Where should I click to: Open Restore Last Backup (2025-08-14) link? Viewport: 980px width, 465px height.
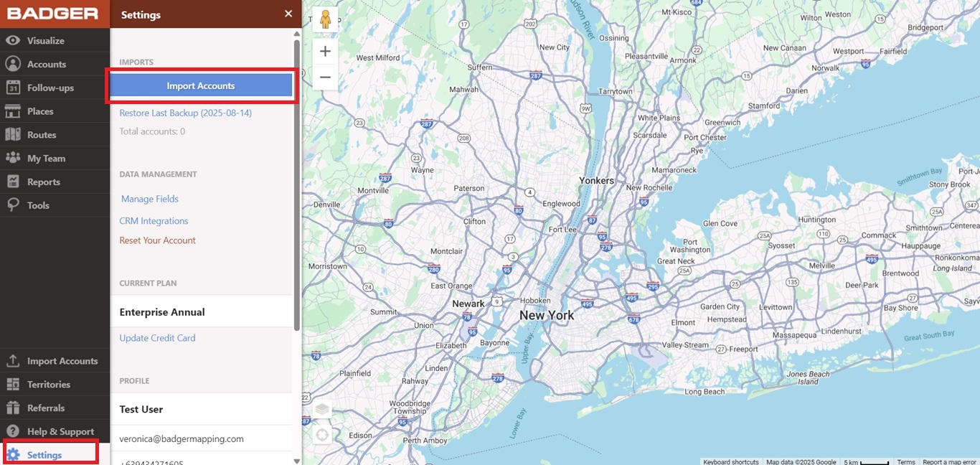185,113
